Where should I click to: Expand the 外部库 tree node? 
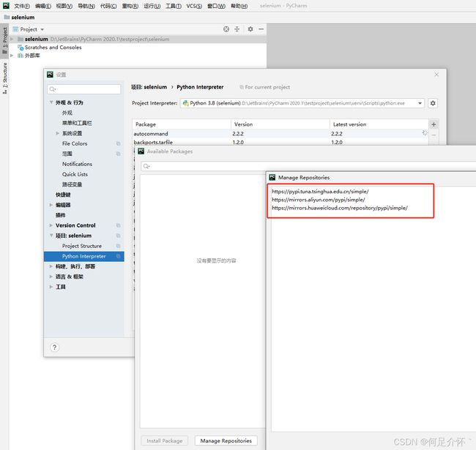[12, 56]
